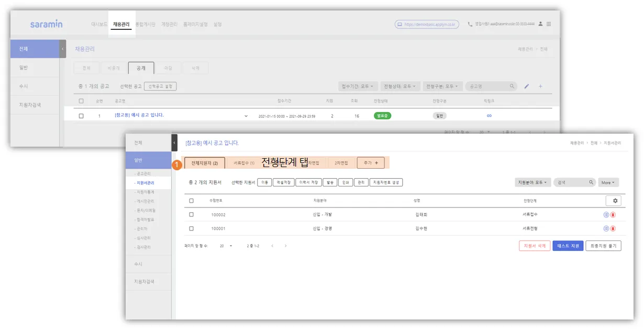Open the page size 20 dropdown in applicant list
644x330 pixels.
point(226,246)
